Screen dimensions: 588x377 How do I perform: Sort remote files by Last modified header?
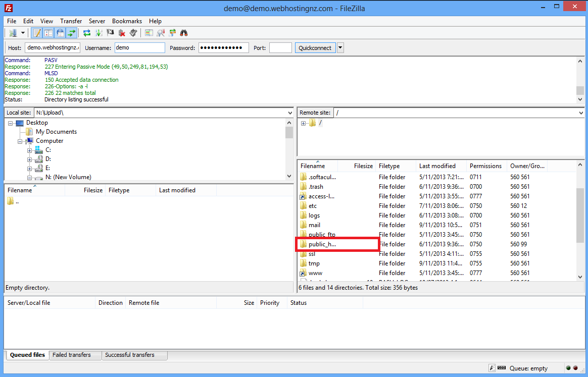tap(437, 166)
